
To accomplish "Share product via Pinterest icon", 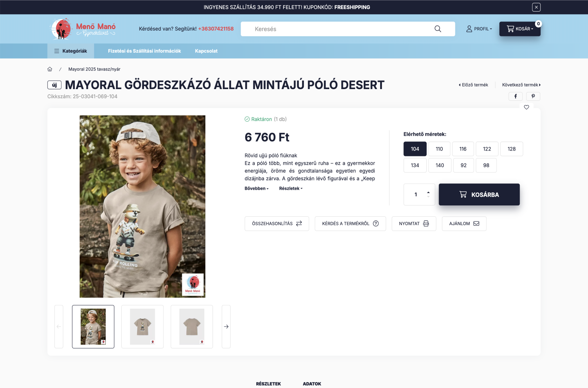I will tap(533, 96).
